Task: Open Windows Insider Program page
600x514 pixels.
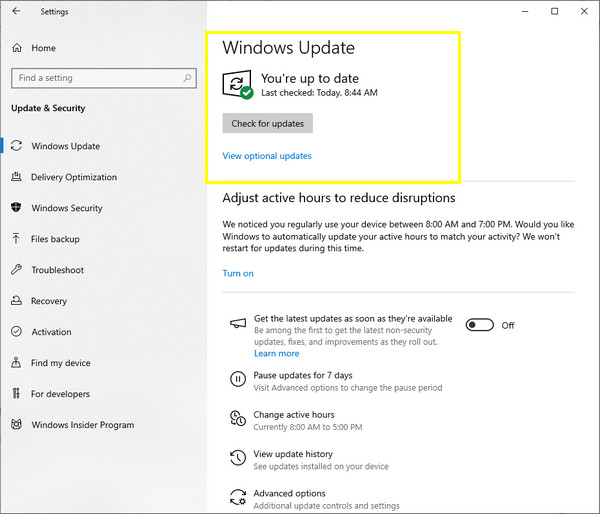Action: pos(83,425)
